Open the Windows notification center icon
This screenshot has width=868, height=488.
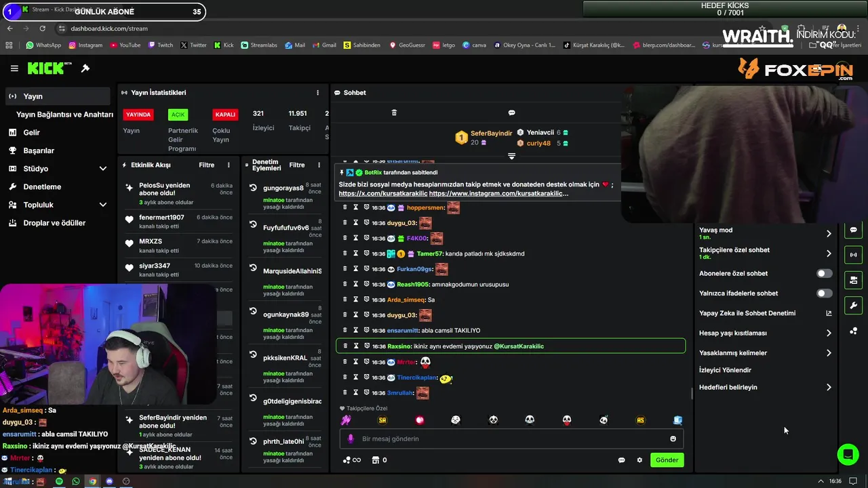(854, 481)
